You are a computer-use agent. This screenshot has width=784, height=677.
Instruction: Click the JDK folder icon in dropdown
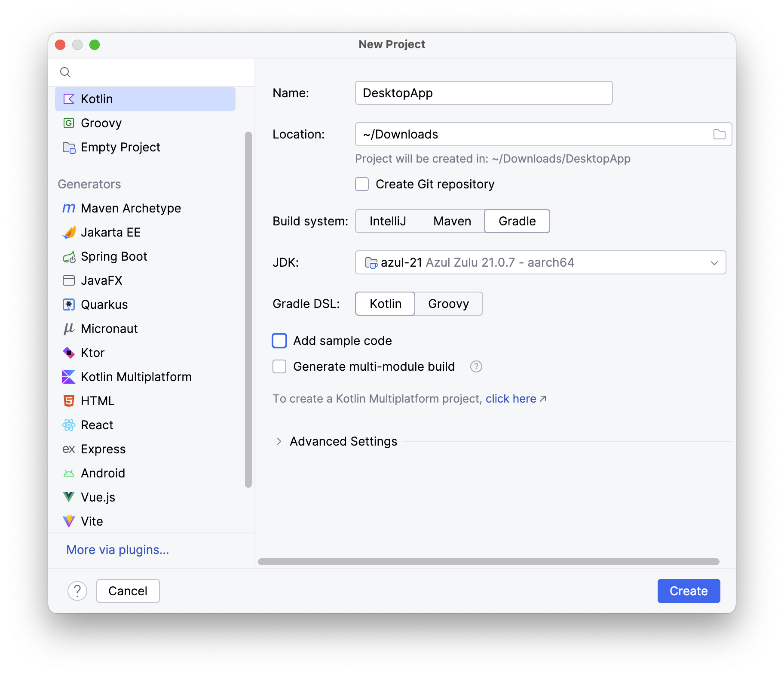[371, 262]
